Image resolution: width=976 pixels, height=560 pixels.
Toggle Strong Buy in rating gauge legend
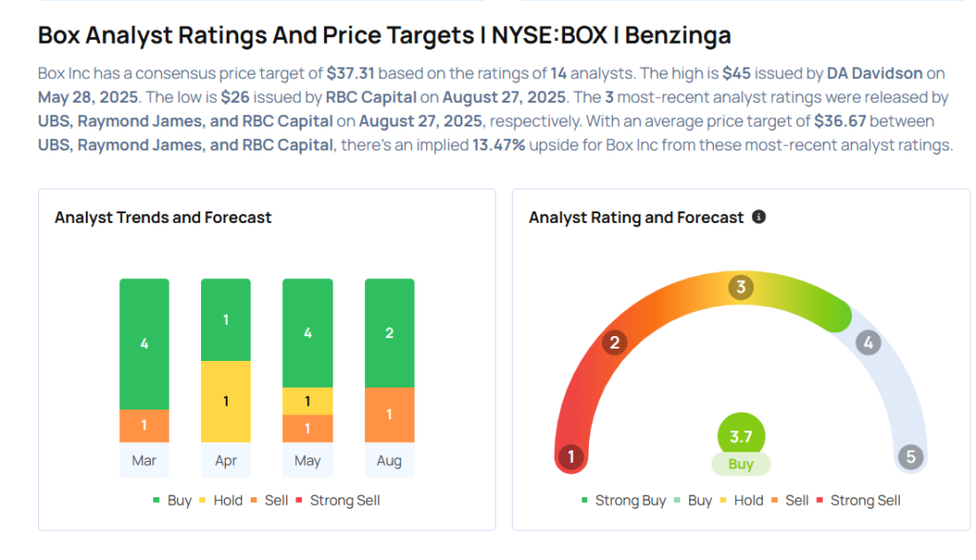623,500
